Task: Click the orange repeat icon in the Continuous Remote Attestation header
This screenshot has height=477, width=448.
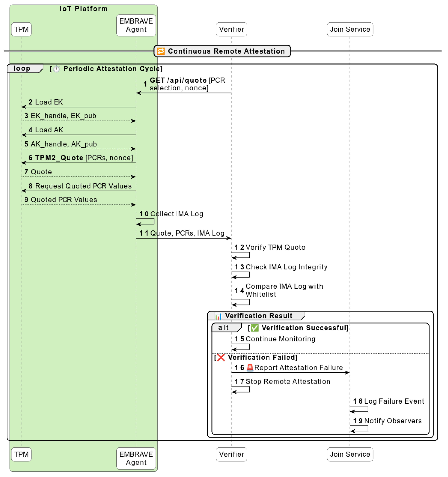Action: point(161,51)
